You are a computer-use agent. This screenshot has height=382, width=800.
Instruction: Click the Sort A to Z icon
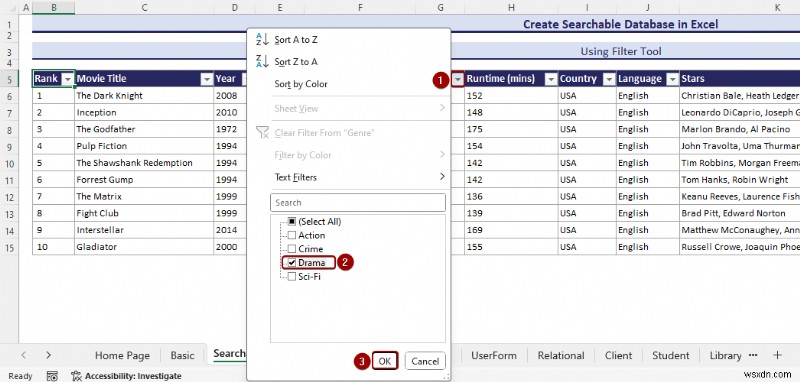(x=262, y=39)
